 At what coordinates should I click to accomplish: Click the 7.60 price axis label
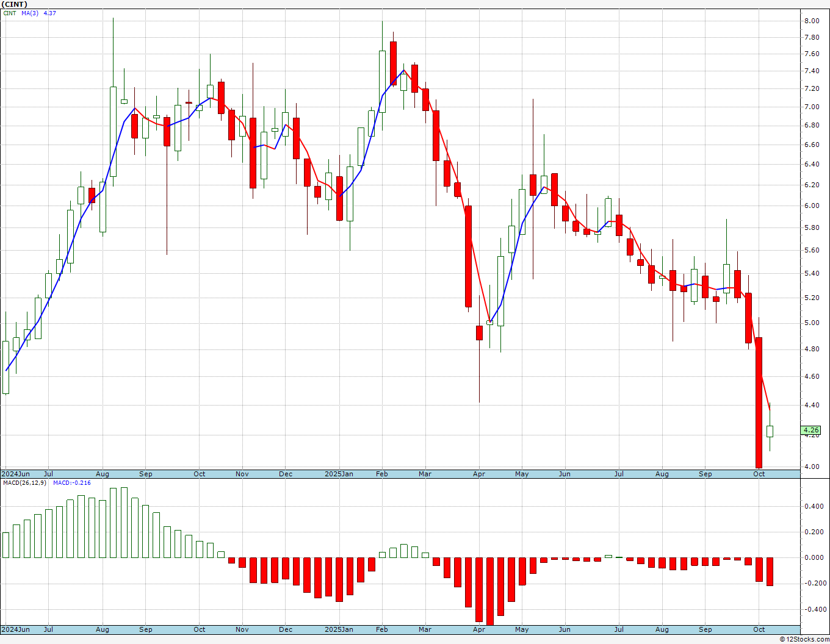tap(812, 54)
